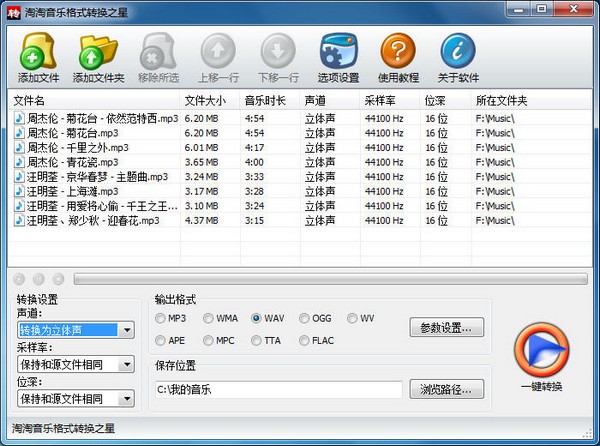Click the 保存位置 path input field
The image size is (600, 446).
pos(278,389)
